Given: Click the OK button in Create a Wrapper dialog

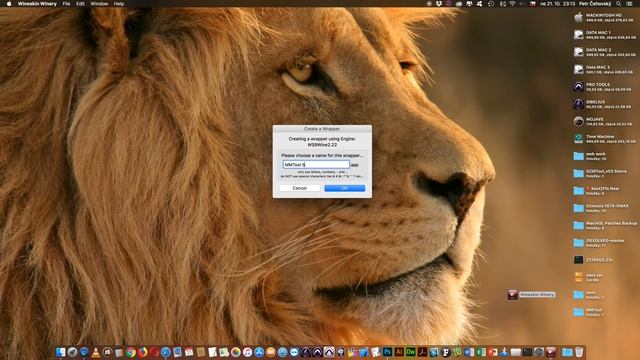Looking at the screenshot, I should pyautogui.click(x=344, y=188).
